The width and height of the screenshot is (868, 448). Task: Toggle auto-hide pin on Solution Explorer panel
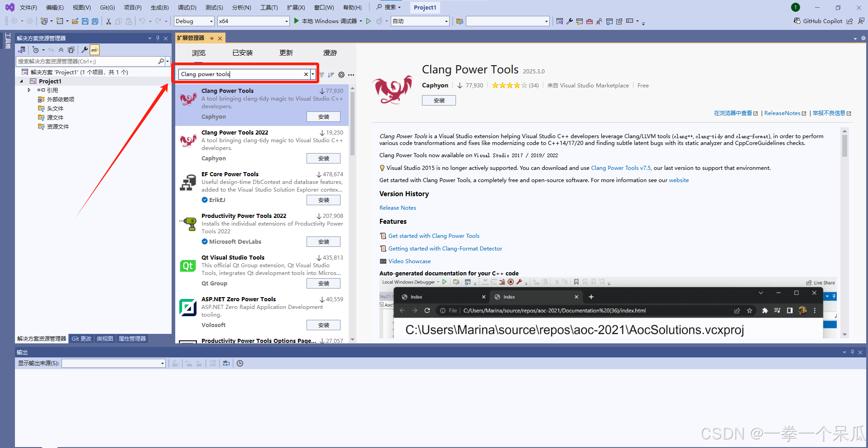[x=157, y=38]
